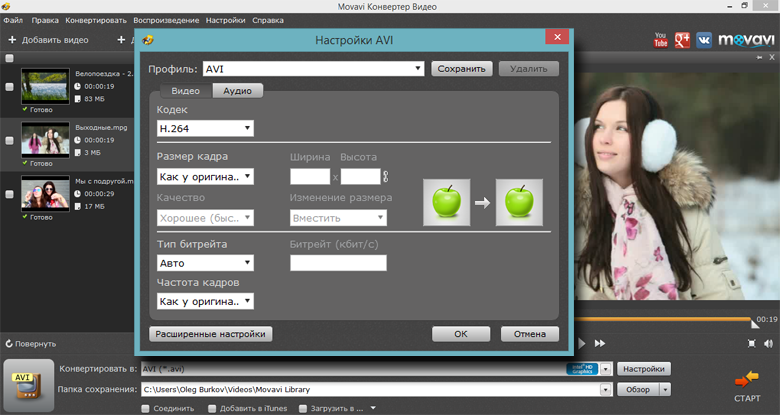
Task: Close the Настройки AVI dialog
Action: tap(557, 37)
